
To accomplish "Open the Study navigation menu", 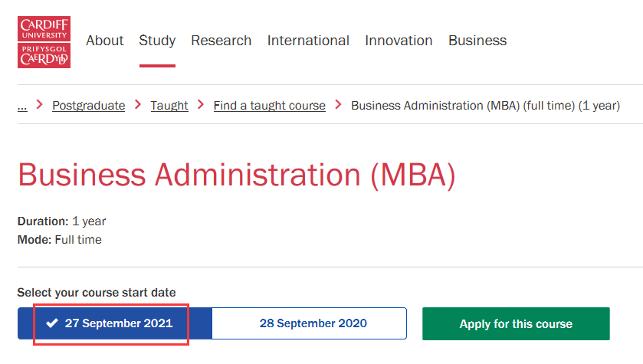I will click(x=157, y=41).
